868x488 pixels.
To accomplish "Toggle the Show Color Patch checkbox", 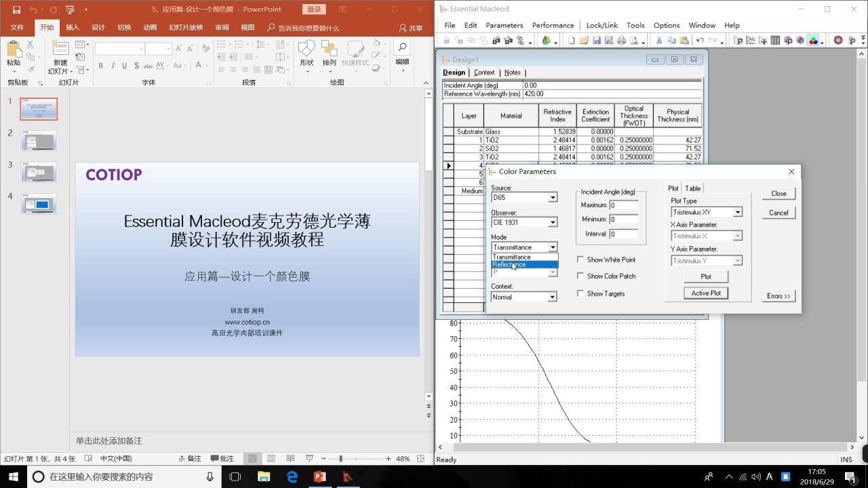I will point(580,276).
